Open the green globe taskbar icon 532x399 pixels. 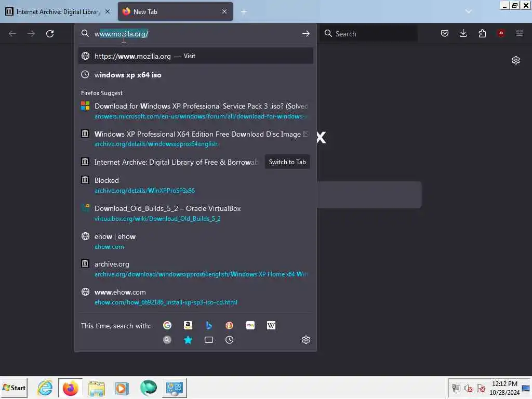click(148, 388)
